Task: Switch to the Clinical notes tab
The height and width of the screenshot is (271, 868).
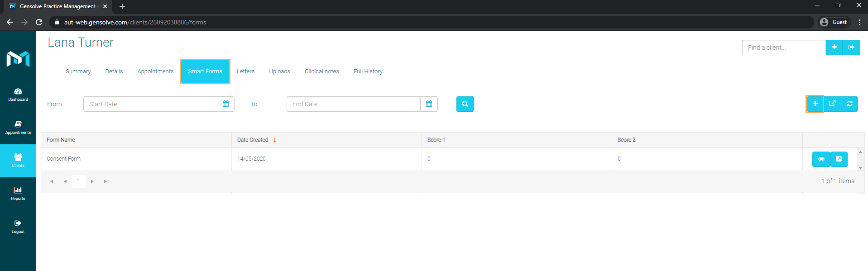Action: tap(321, 71)
